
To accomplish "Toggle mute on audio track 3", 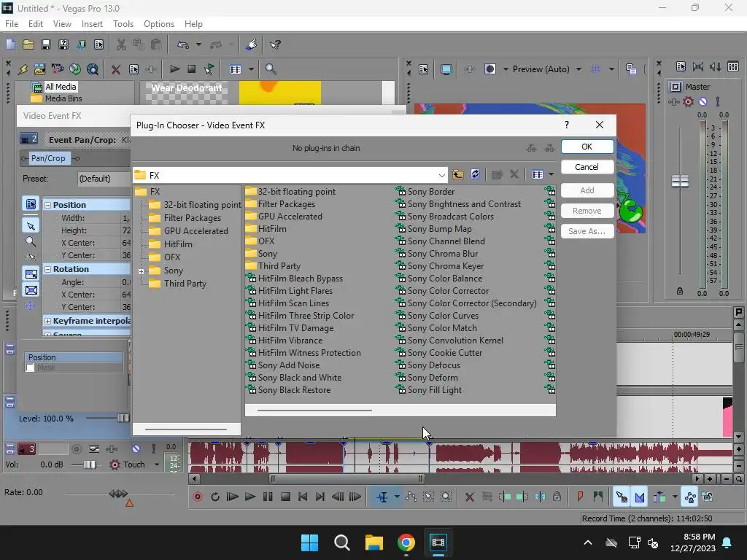I will 136,448.
